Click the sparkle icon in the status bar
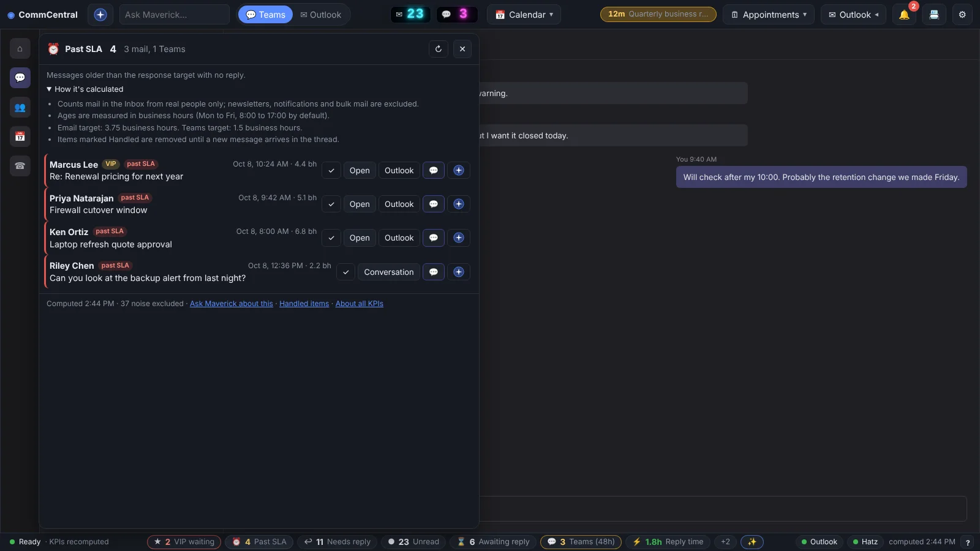 pyautogui.click(x=752, y=542)
